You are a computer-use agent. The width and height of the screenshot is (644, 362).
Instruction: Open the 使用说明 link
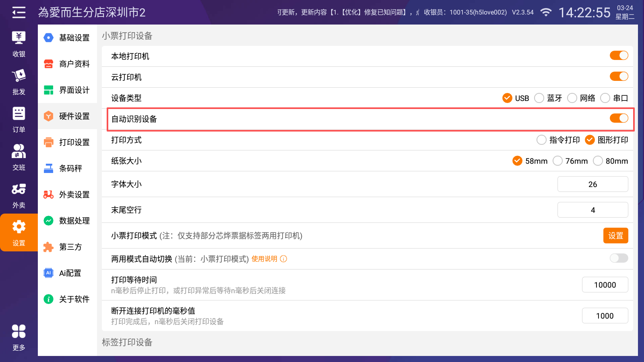[x=264, y=259]
